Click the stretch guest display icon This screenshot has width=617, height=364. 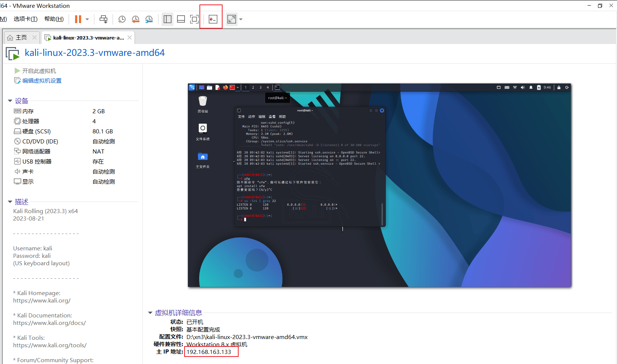[232, 19]
